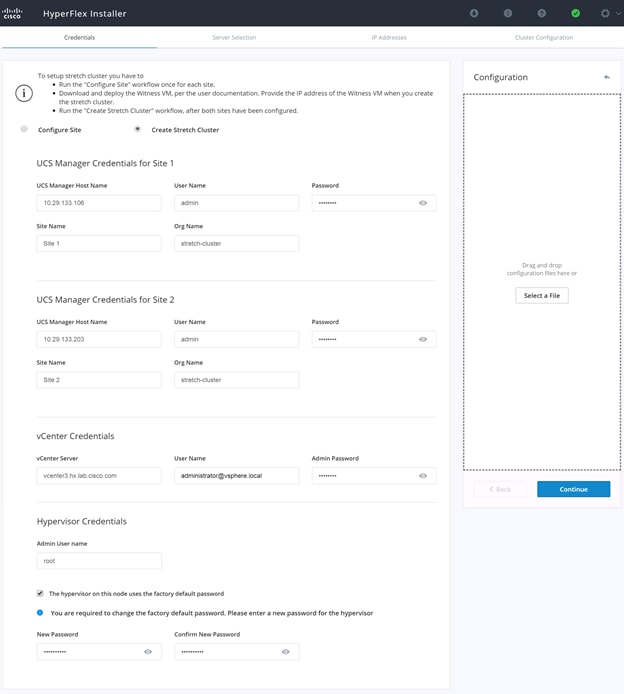624x694 pixels.
Task: Show the Site 1 UCS Manager password
Action: tap(423, 203)
